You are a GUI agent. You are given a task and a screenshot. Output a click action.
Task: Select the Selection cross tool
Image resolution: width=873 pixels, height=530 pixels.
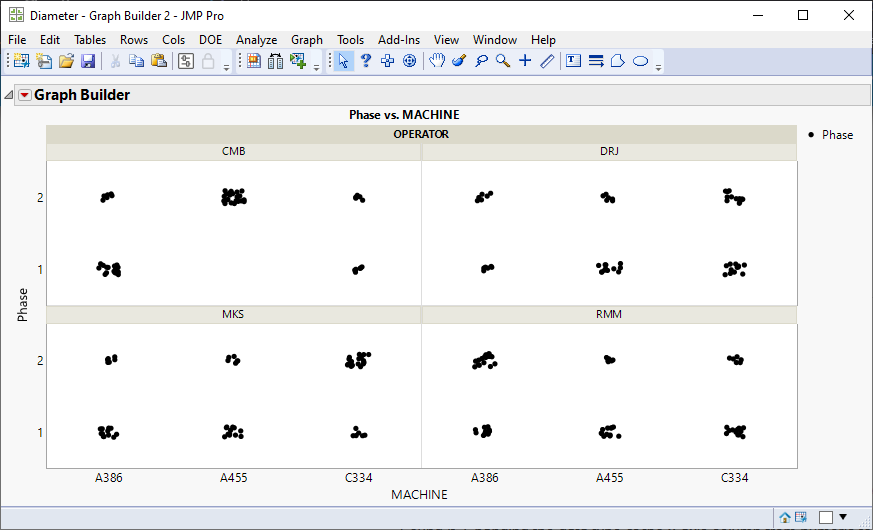(x=388, y=61)
